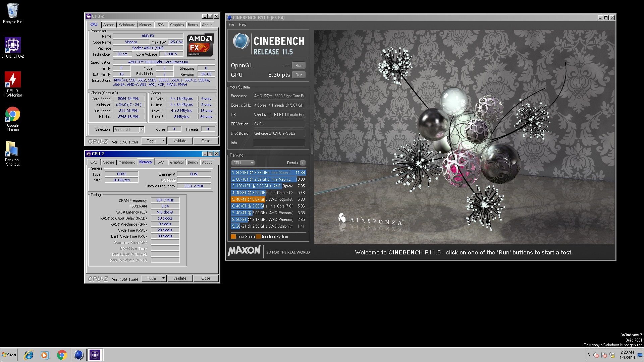This screenshot has height=362, width=644.
Task: Expand Tools dropdown arrow in the bottom CPU-Z window
Action: pyautogui.click(x=164, y=279)
